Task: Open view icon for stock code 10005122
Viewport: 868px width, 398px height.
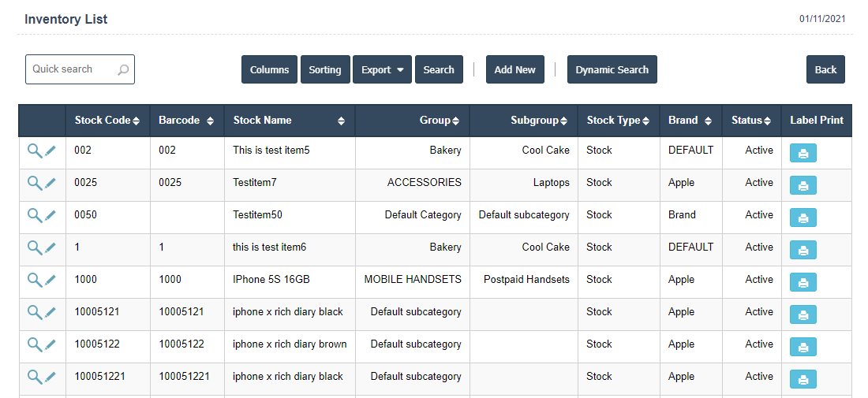Action: [34, 344]
